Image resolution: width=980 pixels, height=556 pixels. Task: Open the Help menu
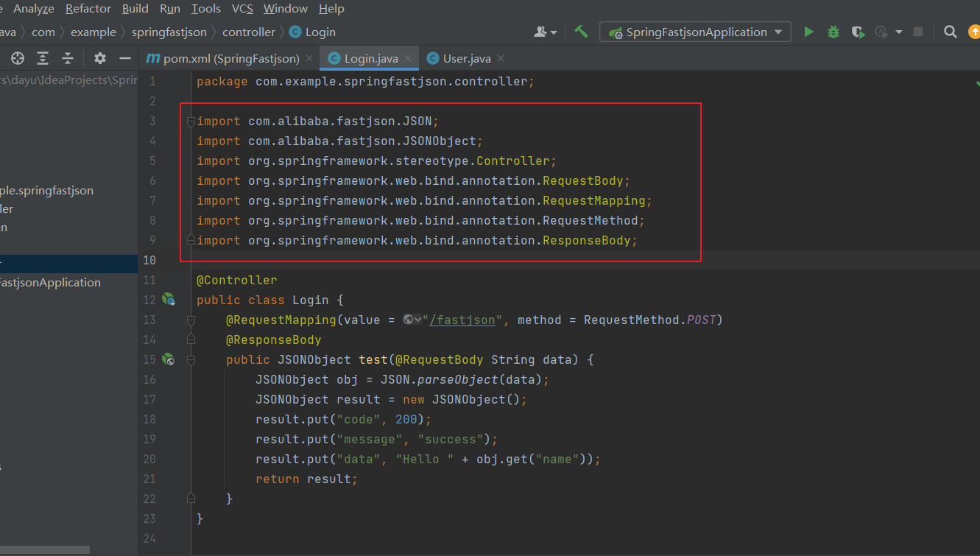click(331, 9)
